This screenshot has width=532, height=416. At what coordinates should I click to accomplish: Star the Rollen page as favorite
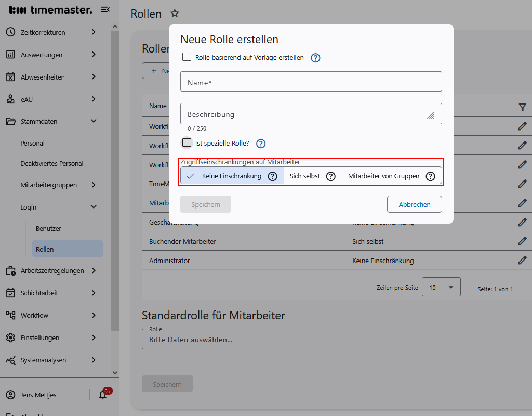pos(175,14)
